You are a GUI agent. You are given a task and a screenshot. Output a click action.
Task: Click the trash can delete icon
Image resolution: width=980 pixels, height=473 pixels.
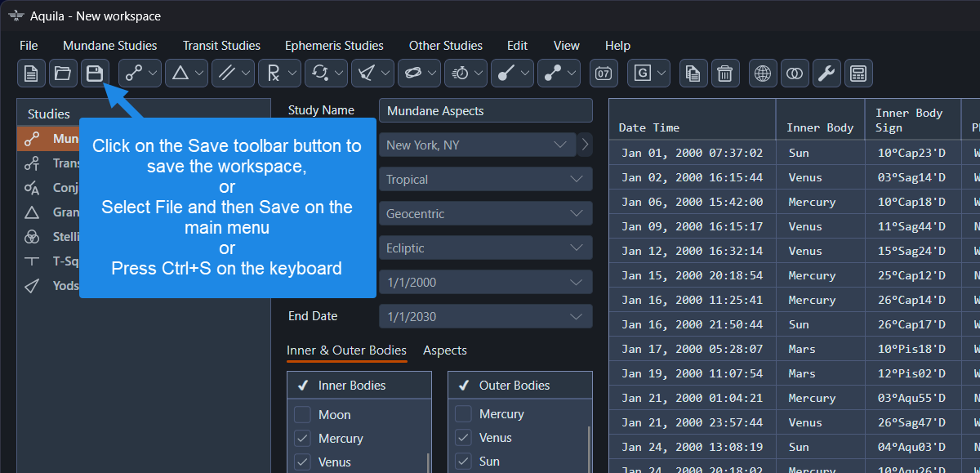724,74
